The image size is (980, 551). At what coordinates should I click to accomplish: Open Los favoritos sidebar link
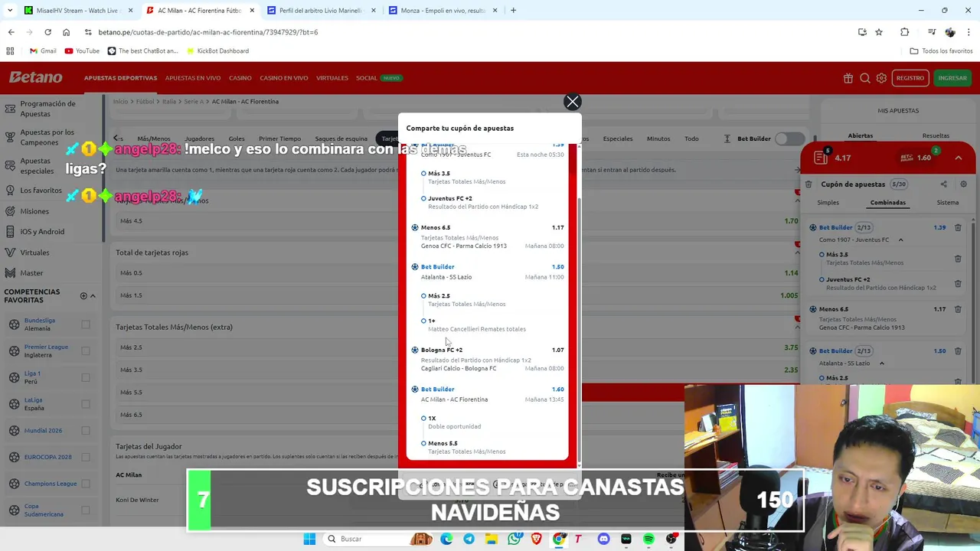click(41, 191)
